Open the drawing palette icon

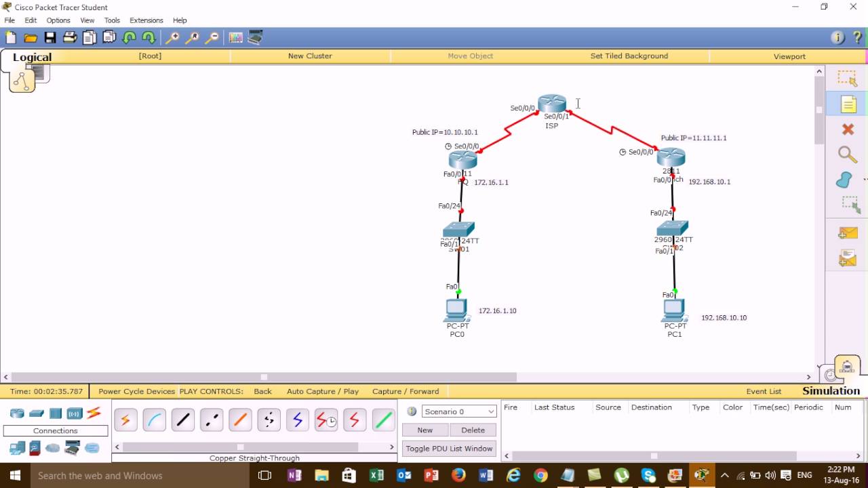click(236, 38)
